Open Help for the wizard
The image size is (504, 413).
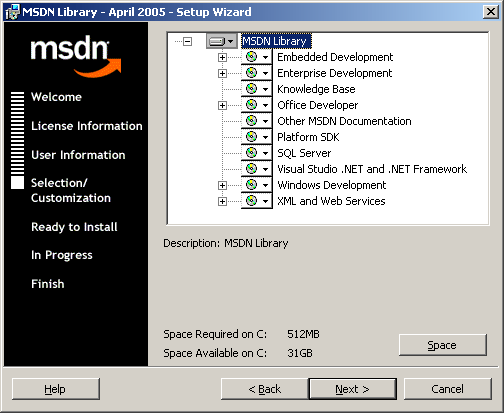[56, 389]
